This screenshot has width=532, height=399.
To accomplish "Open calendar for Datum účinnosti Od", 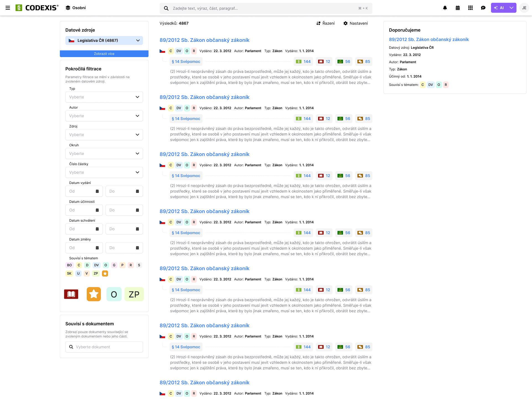I will 97,210.
